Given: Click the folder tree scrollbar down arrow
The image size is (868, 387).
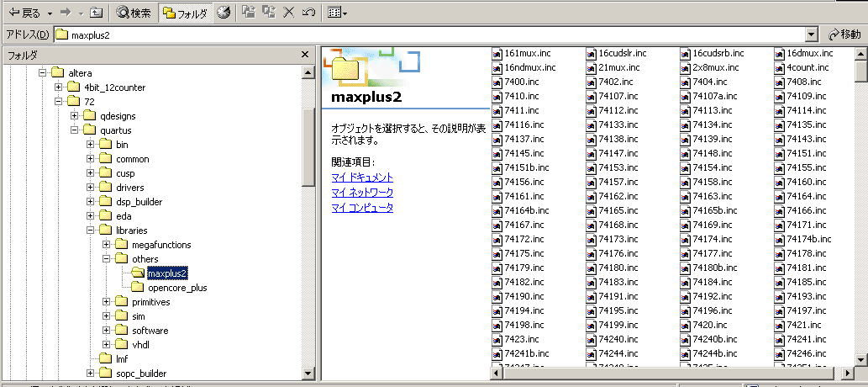Looking at the screenshot, I should point(309,373).
